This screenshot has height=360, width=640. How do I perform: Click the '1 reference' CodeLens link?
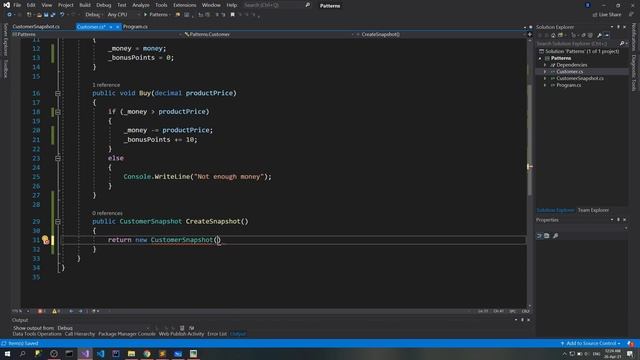[x=106, y=85]
